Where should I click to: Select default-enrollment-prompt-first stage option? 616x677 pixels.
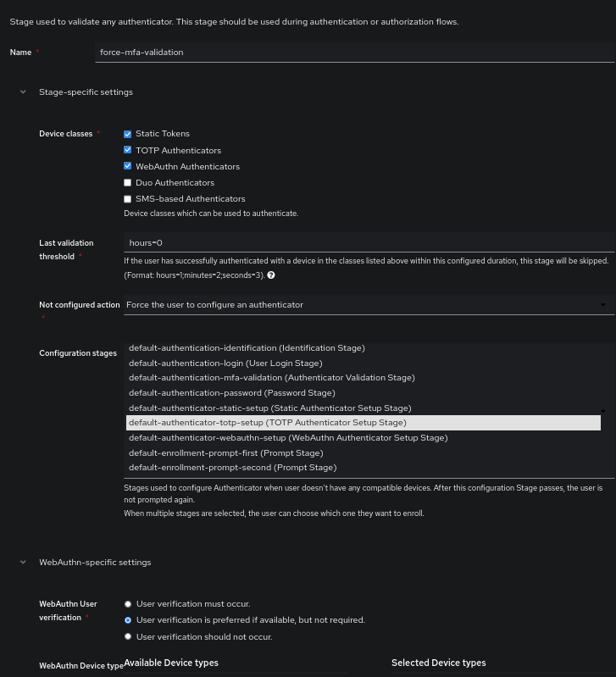pyautogui.click(x=363, y=453)
